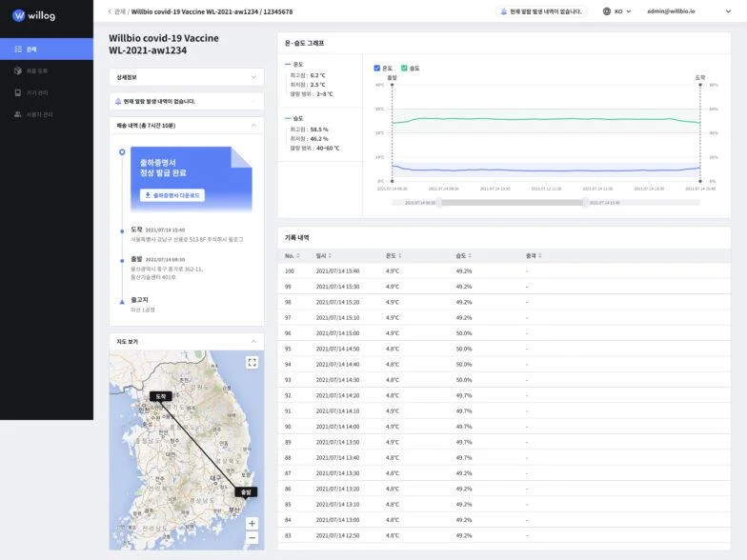The height and width of the screenshot is (560, 747).
Task: Select row 95 date 2021/07/14 14:50
Action: pyautogui.click(x=337, y=349)
